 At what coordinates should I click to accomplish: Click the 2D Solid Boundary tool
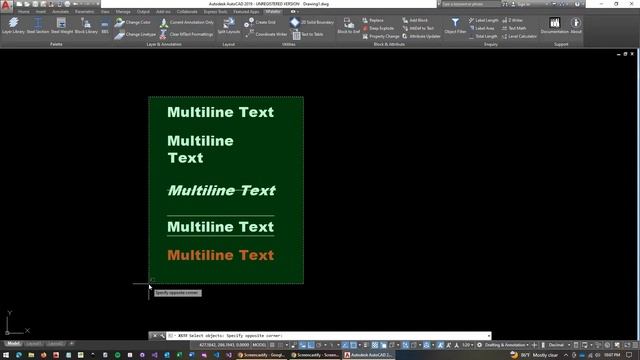pos(312,22)
